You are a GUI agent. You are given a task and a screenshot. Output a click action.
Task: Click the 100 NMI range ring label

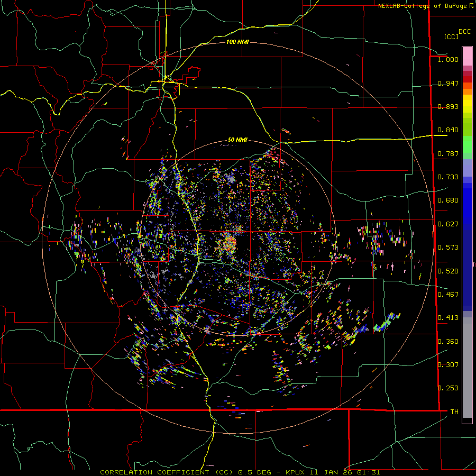click(237, 42)
